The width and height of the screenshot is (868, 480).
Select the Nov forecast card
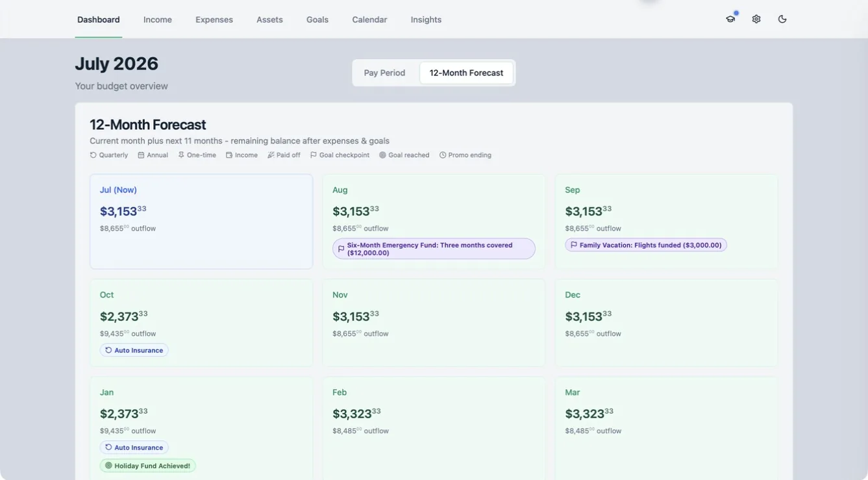pos(434,323)
